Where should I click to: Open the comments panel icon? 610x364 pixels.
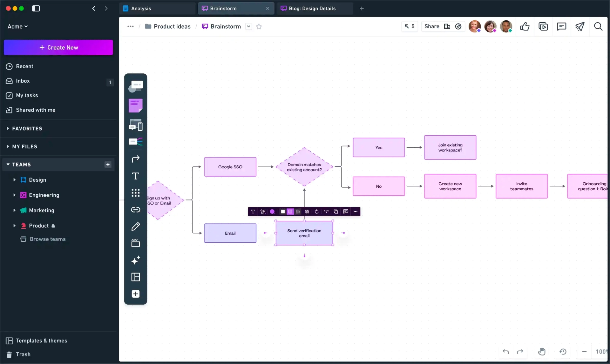561,26
